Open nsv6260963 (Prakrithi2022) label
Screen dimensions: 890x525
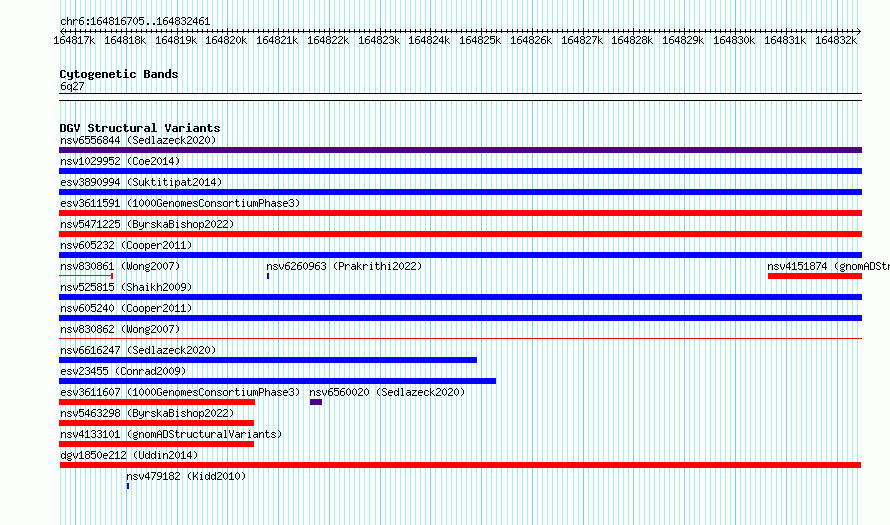tap(345, 266)
